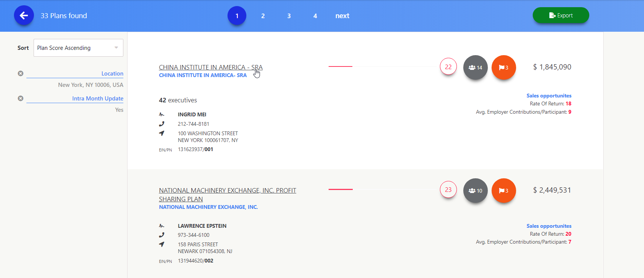
Task: Click next to advance the page
Action: 342,16
